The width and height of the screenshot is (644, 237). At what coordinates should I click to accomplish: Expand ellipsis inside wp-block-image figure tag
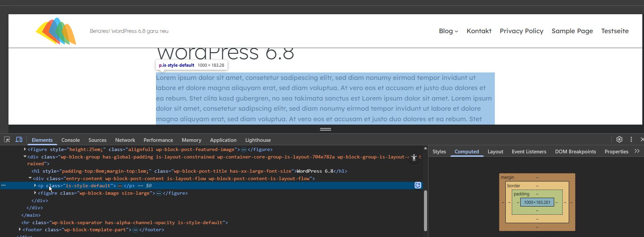159,193
